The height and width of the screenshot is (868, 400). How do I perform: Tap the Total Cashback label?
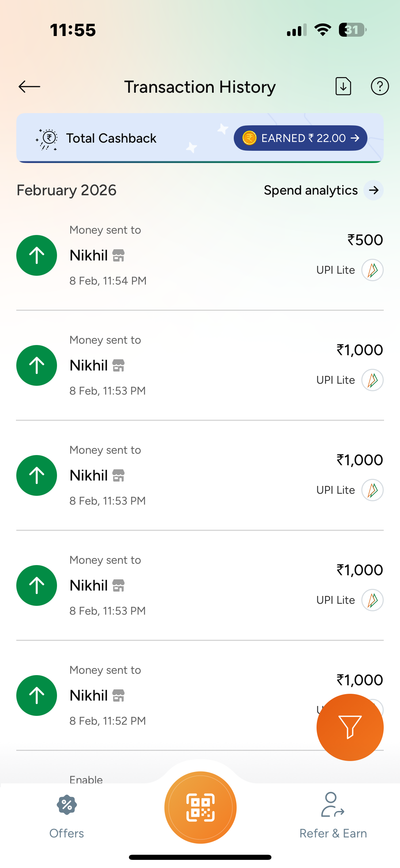(111, 139)
